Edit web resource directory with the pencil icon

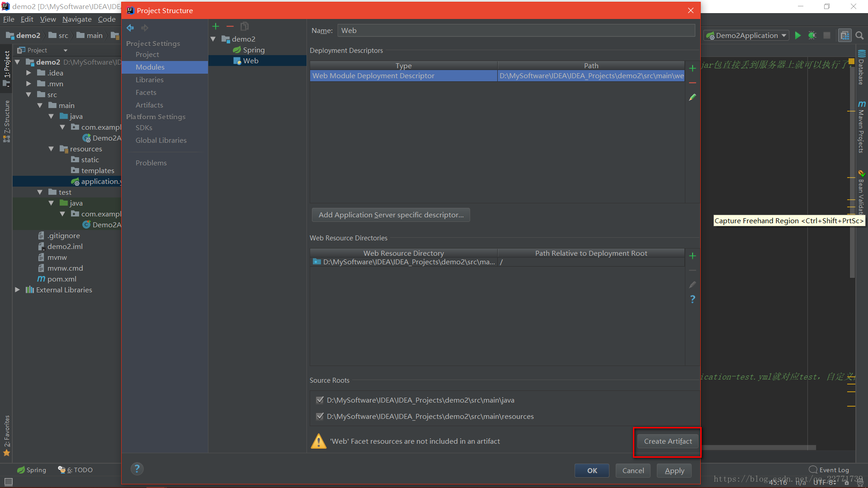pyautogui.click(x=692, y=285)
